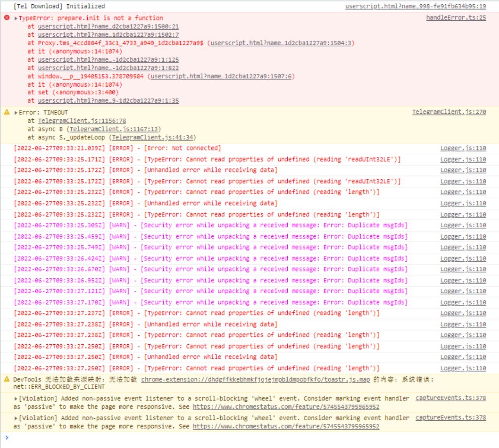Screen dimensions: 499x448
Task: Expand the Error: TIMEOUT entry
Action: coord(15,112)
